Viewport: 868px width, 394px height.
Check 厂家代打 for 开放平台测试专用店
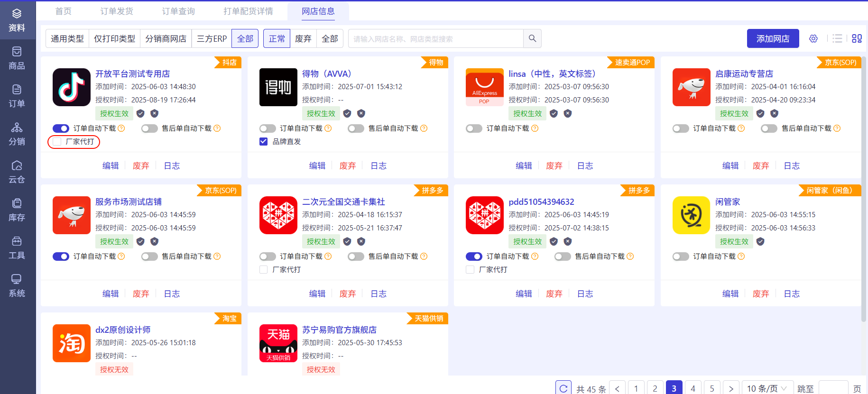coord(57,142)
